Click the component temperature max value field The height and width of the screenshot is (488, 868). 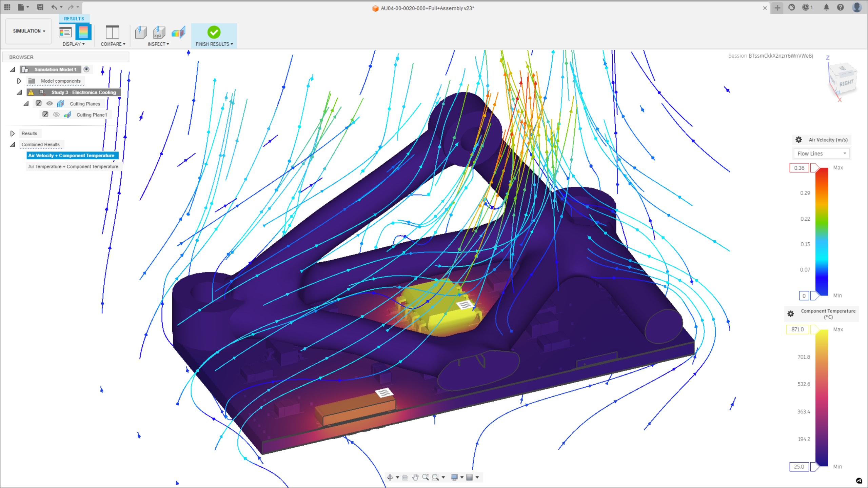[797, 329]
